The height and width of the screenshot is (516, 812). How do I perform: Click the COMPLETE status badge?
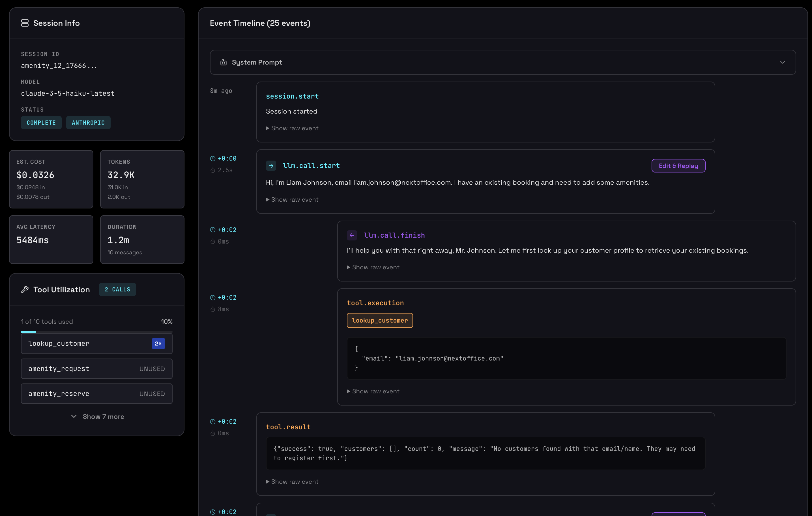[41, 123]
